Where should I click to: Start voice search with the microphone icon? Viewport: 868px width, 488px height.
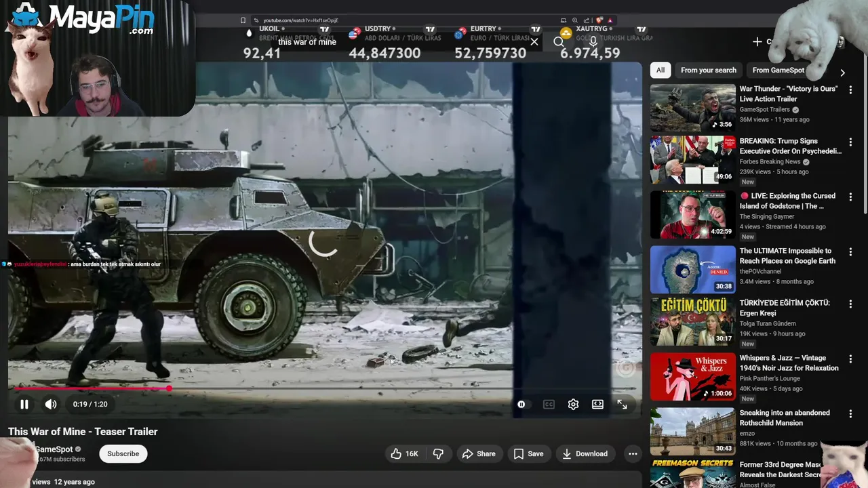[593, 42]
